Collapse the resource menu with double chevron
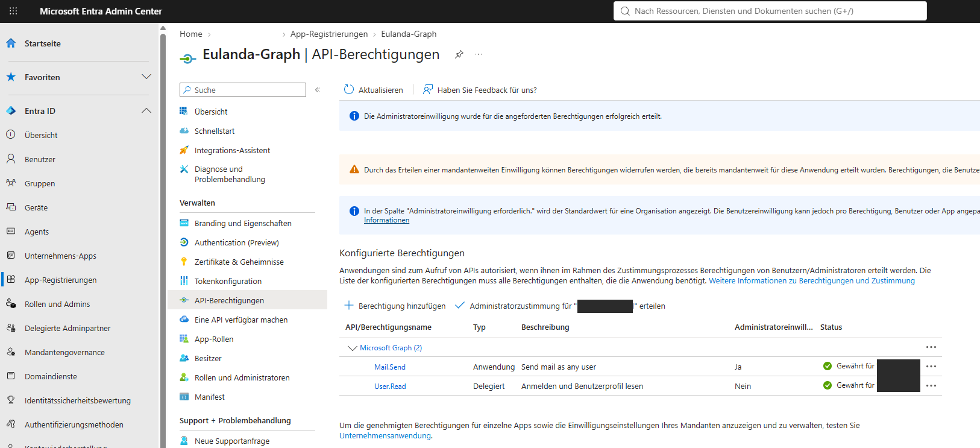980x448 pixels. tap(317, 90)
